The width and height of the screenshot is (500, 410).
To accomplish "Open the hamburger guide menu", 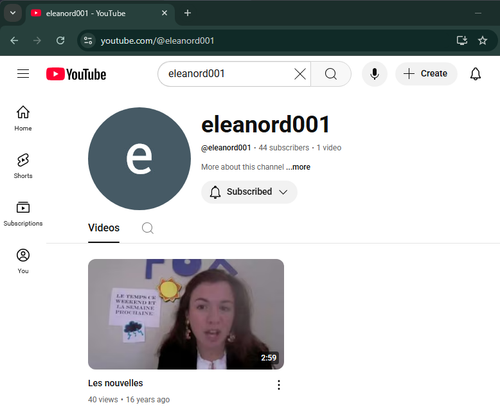I will 23,74.
